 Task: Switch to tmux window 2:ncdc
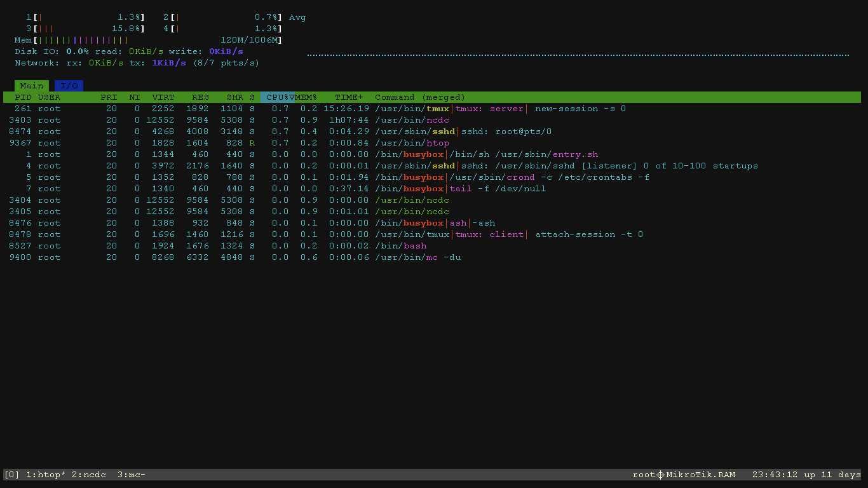(x=89, y=475)
